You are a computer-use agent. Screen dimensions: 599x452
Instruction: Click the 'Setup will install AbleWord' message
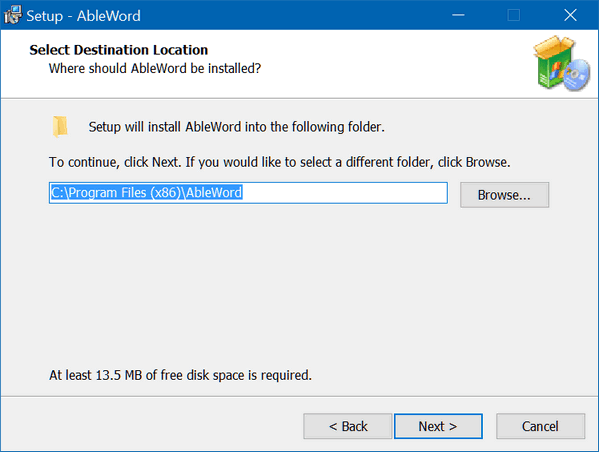pos(236,127)
